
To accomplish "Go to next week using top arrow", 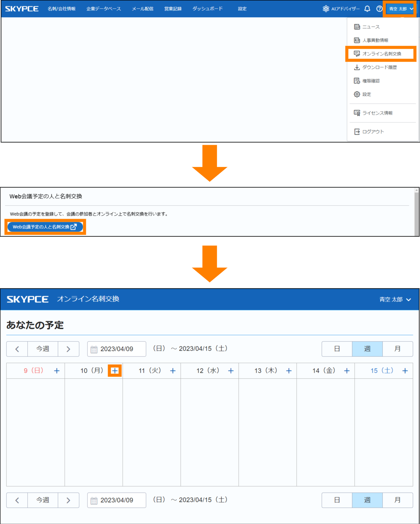I will coord(68,349).
